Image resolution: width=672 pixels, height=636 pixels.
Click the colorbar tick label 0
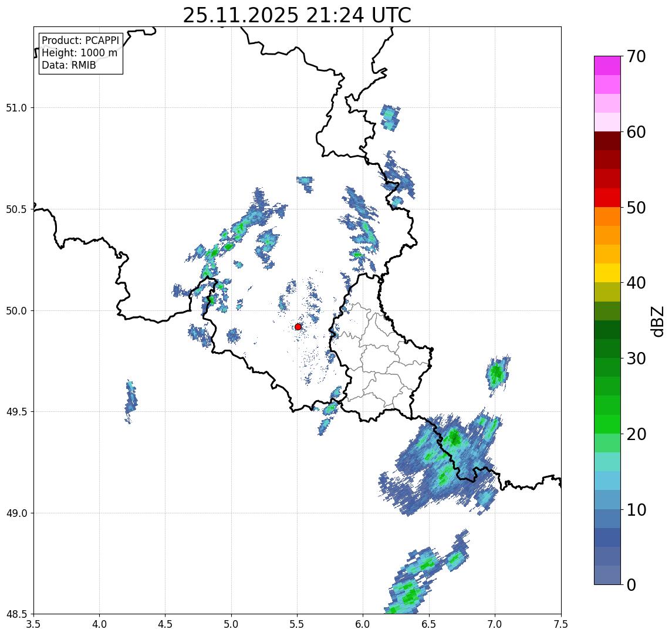[632, 584]
